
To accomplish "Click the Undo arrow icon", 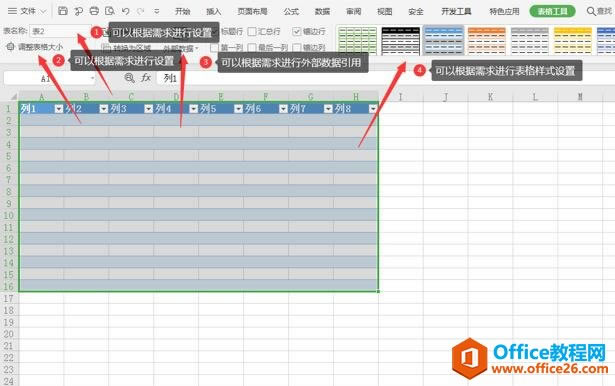I will coord(126,11).
